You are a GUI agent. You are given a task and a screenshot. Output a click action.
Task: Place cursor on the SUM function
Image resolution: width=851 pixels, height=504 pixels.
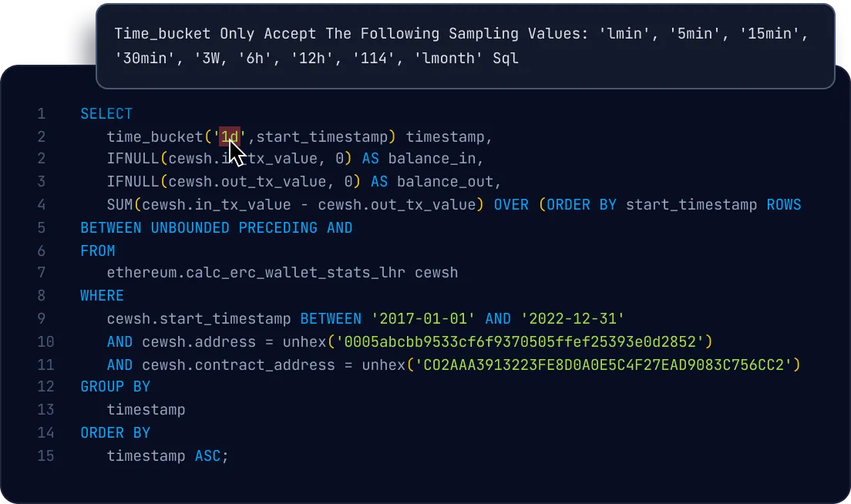[119, 205]
